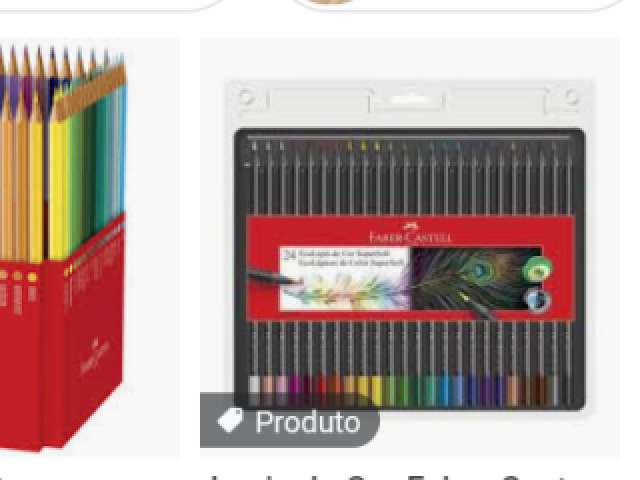Click the price tag icon beside Produto
The image size is (640, 480).
pyautogui.click(x=230, y=420)
